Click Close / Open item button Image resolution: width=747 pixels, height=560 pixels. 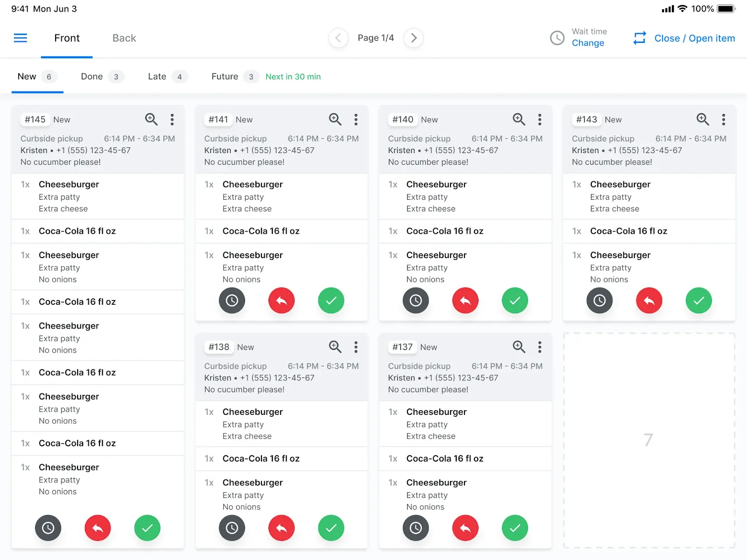684,38
